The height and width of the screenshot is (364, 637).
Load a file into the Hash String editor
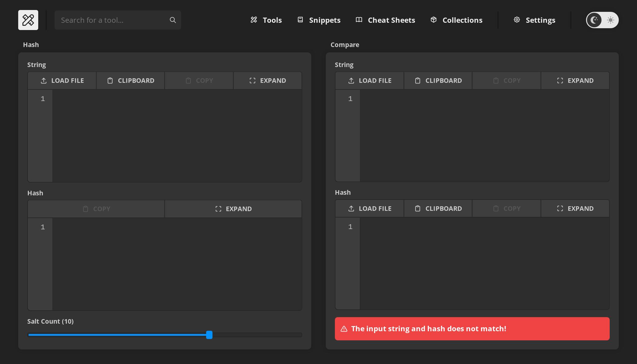click(62, 81)
